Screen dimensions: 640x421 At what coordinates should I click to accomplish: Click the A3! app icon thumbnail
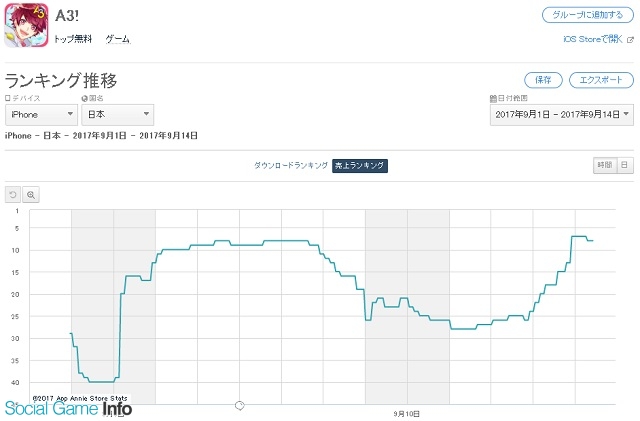click(x=26, y=25)
